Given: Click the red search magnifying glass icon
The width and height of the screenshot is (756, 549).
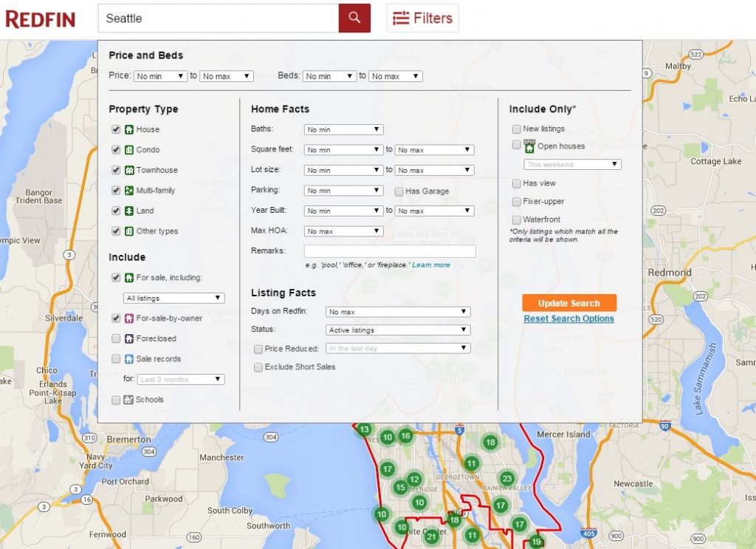Looking at the screenshot, I should [355, 18].
